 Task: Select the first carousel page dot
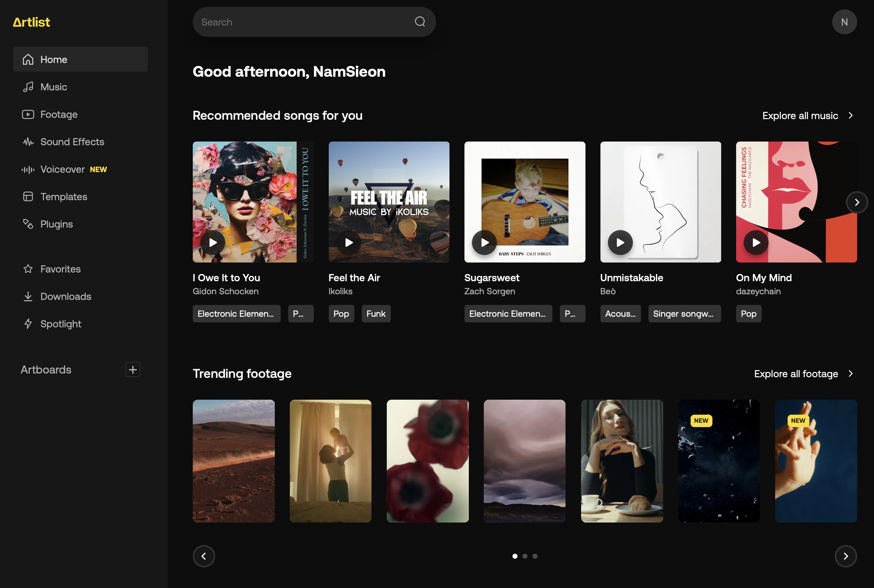pyautogui.click(x=515, y=556)
